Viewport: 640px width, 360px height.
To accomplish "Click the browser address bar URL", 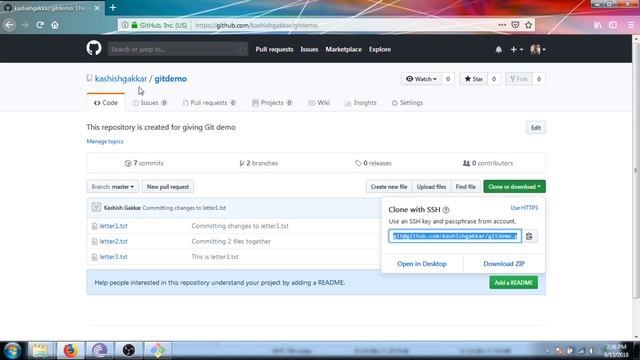I will click(256, 25).
